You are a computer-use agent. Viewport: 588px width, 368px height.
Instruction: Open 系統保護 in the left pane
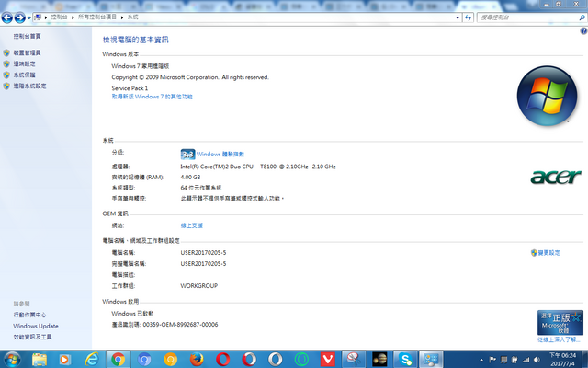click(x=25, y=75)
